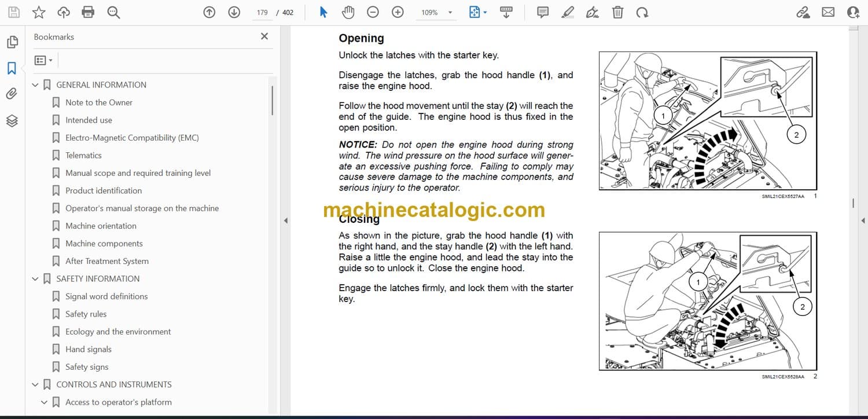The image size is (868, 419).
Task: Open the bookmark options menu dropdown
Action: 43,60
